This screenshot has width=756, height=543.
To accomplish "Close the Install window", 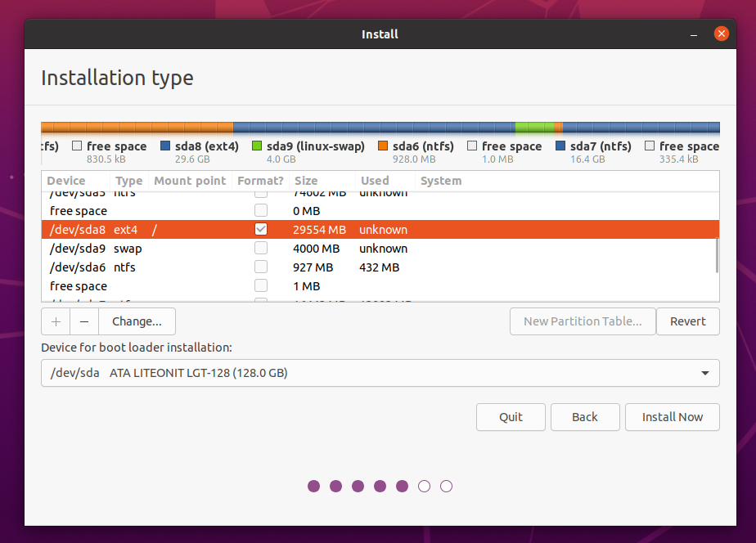I will pos(722,34).
